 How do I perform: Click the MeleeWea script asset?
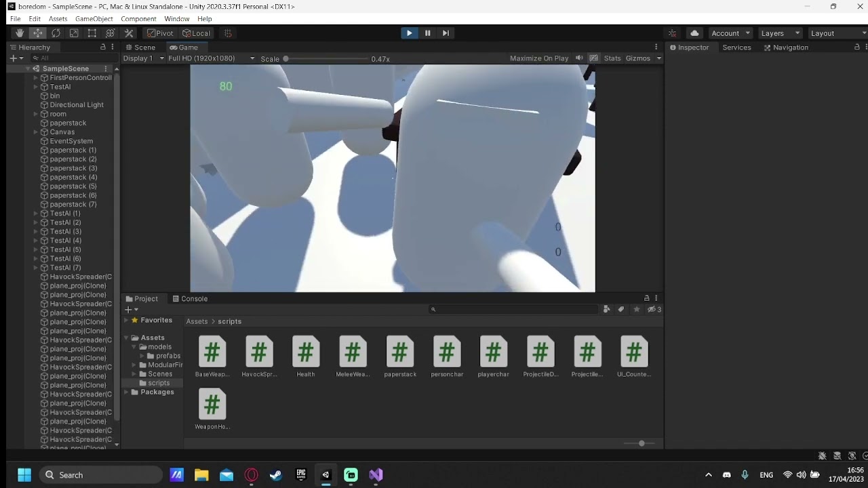click(353, 357)
